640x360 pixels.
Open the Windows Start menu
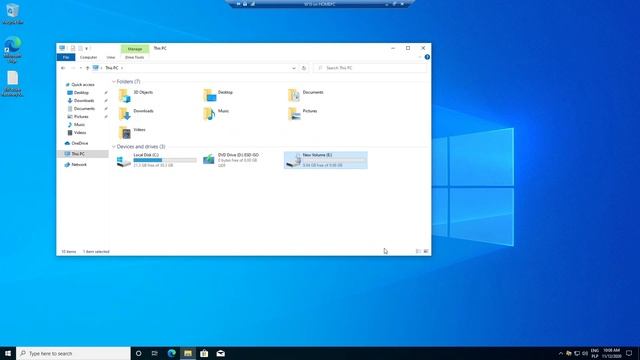[8, 353]
